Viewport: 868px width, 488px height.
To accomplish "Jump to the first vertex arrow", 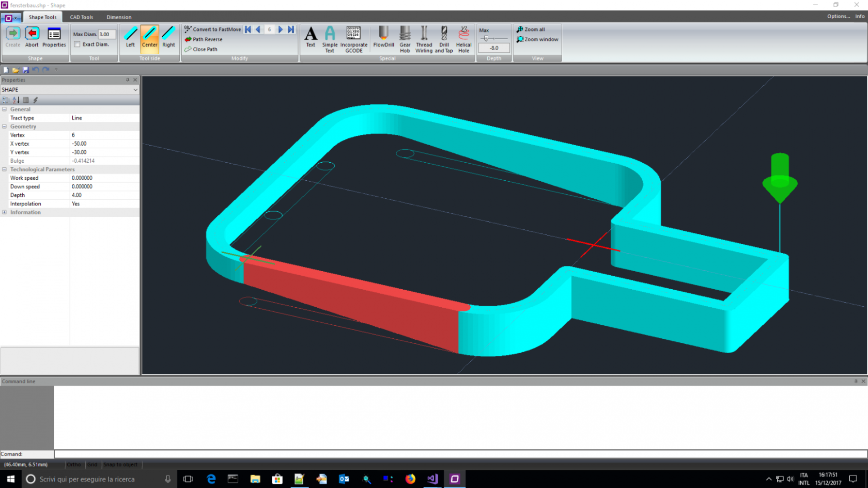I will coord(248,29).
